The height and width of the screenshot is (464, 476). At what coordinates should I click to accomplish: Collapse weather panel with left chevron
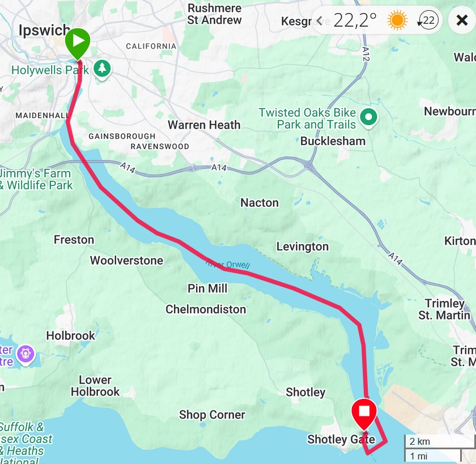[320, 20]
